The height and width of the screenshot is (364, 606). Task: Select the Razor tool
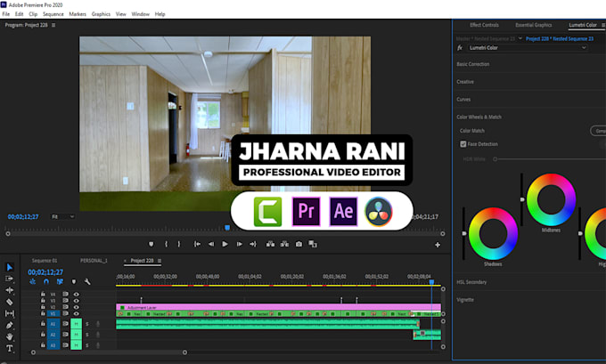point(10,302)
